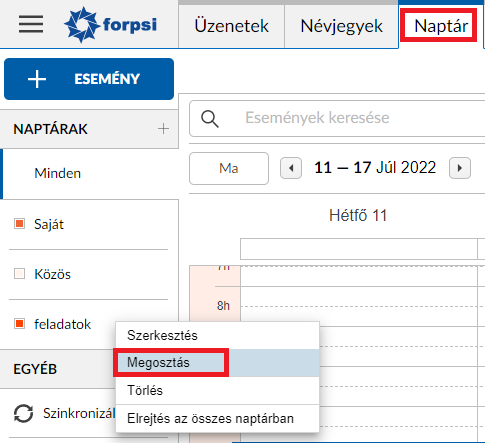The height and width of the screenshot is (443, 485).
Task: Click the forpsi logo
Action: click(x=110, y=25)
